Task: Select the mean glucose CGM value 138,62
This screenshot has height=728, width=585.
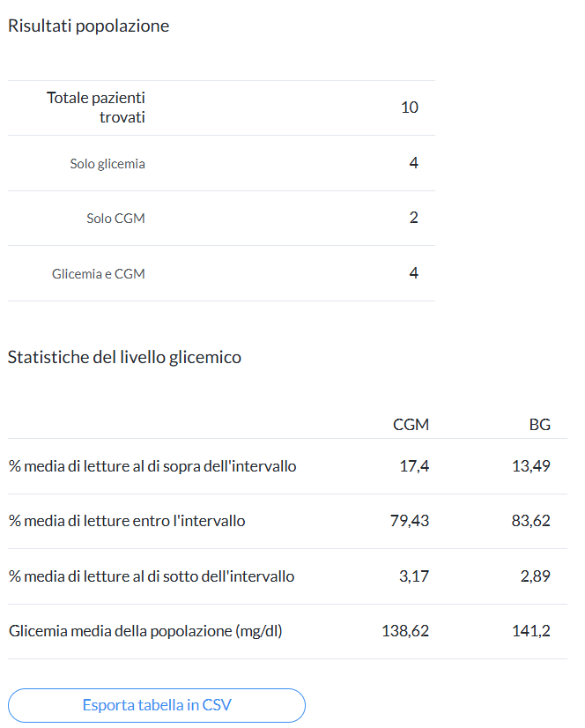Action: [405, 630]
